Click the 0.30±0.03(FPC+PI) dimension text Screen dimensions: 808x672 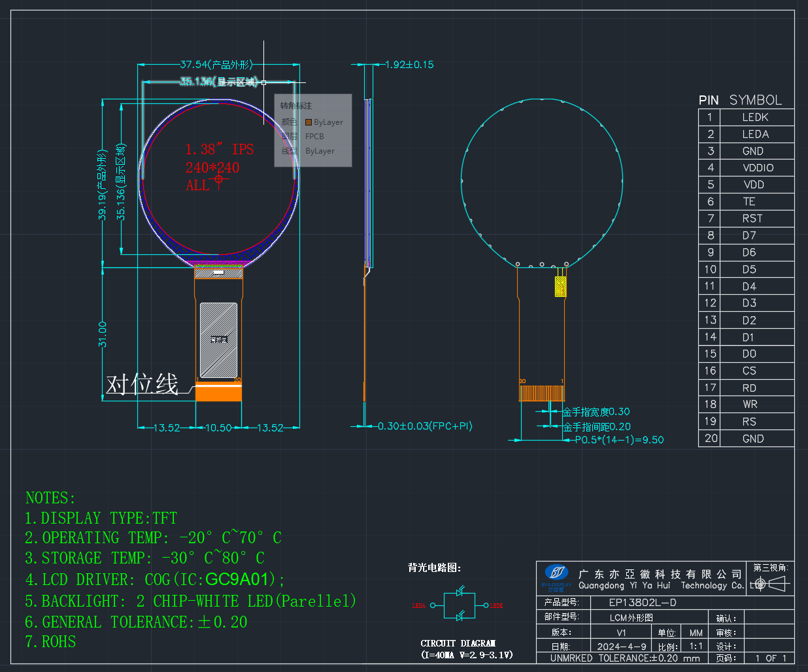425,426
